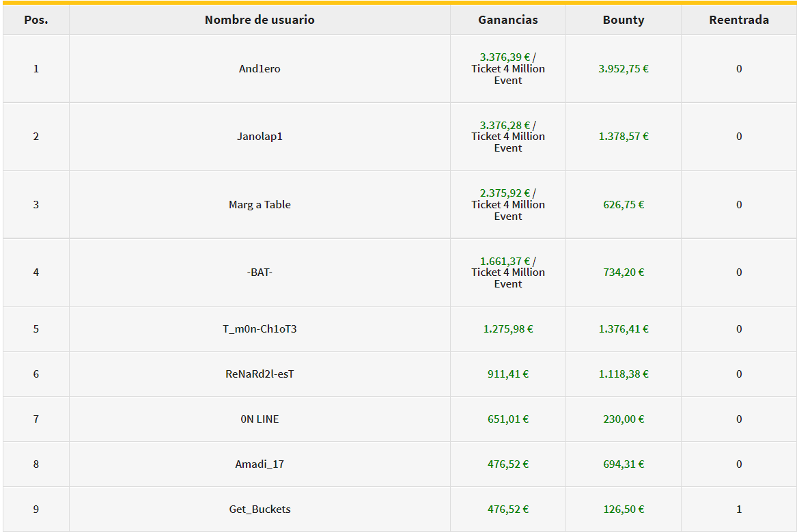Select username And1ero in first row
The image size is (797, 532).
(260, 68)
